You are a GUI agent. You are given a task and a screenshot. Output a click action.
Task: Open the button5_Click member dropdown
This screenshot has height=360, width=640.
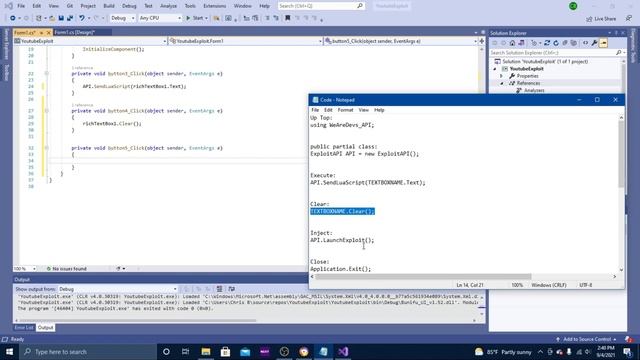tap(401, 41)
